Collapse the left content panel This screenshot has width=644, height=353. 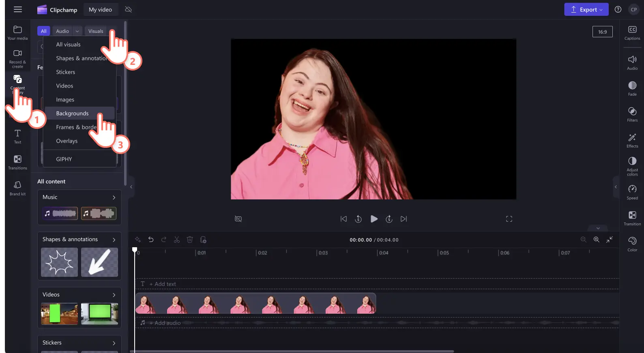click(x=131, y=187)
